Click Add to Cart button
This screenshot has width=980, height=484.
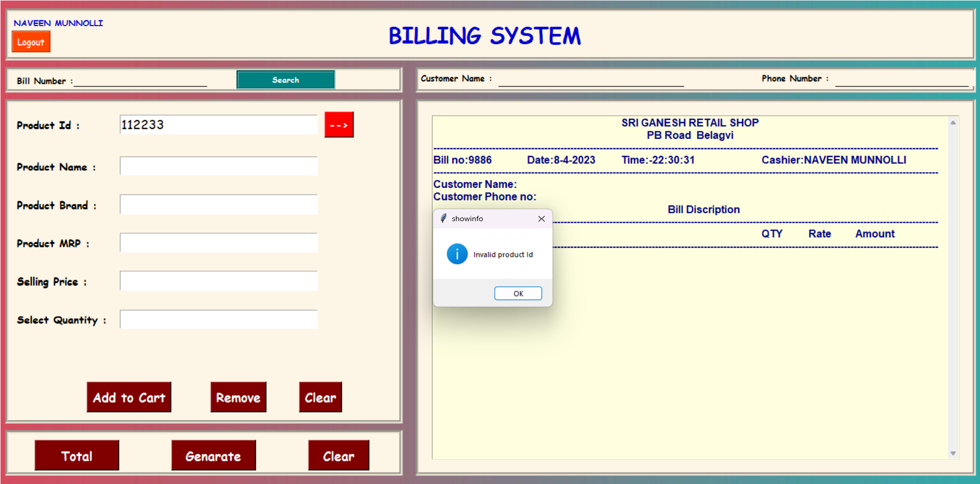coord(129,397)
